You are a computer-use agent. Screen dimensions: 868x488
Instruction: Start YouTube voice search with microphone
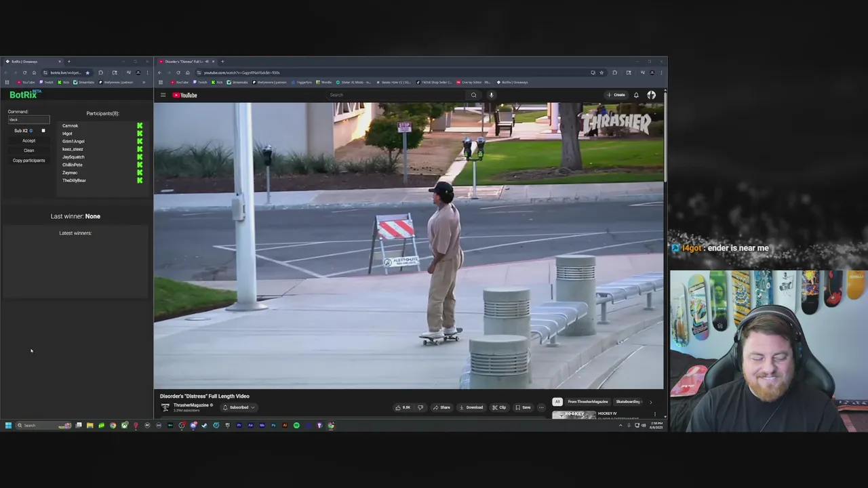point(491,95)
